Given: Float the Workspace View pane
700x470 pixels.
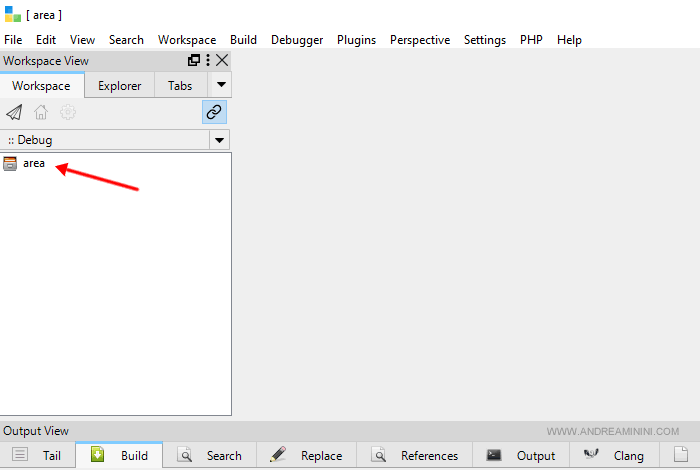Looking at the screenshot, I should [x=194, y=61].
